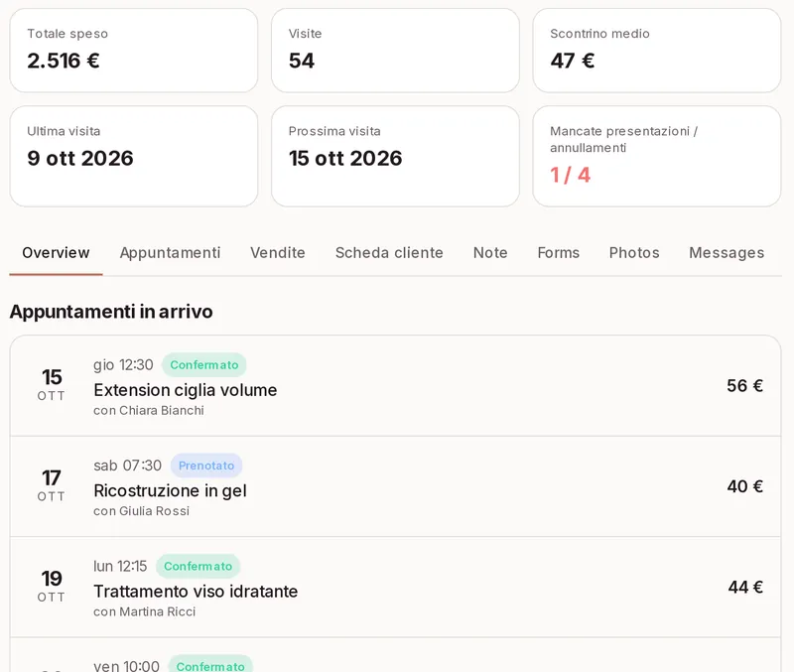Open the Messages tab
Image resolution: width=794 pixels, height=672 pixels.
coord(727,253)
